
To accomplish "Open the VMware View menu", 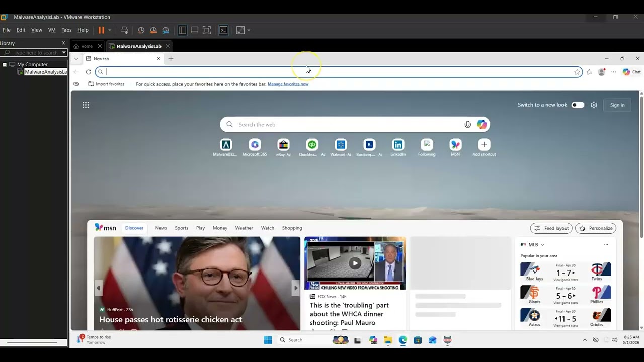I will 37,30.
